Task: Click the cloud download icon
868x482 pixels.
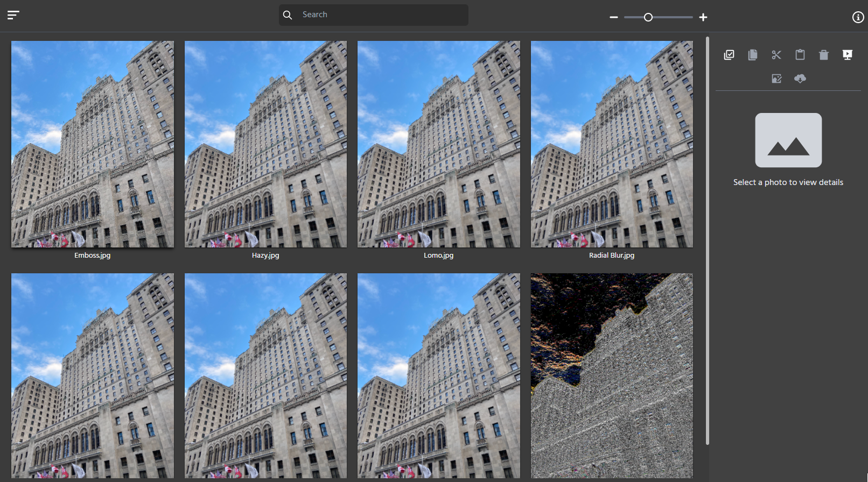Action: tap(800, 79)
